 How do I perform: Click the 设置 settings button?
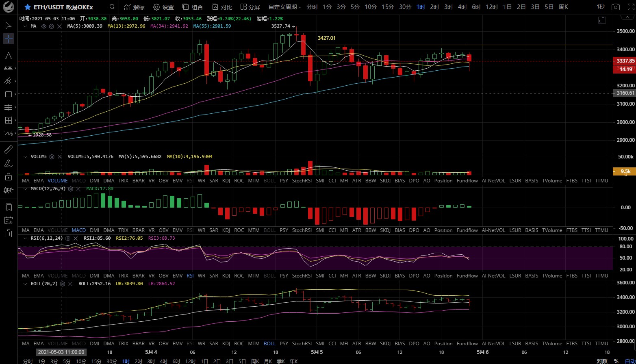point(163,7)
